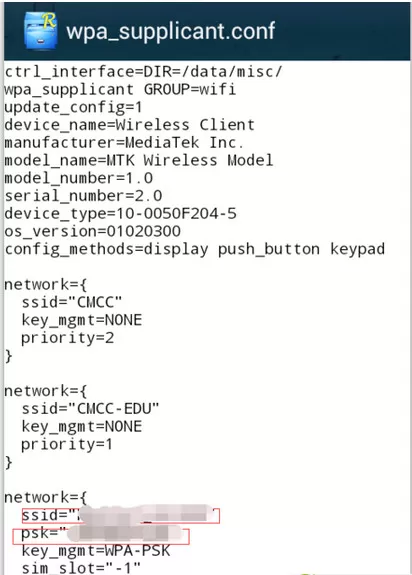Screen dimensions: 412x575
Task: Tap the Root Explorer file drawer icon
Action: 40,30
